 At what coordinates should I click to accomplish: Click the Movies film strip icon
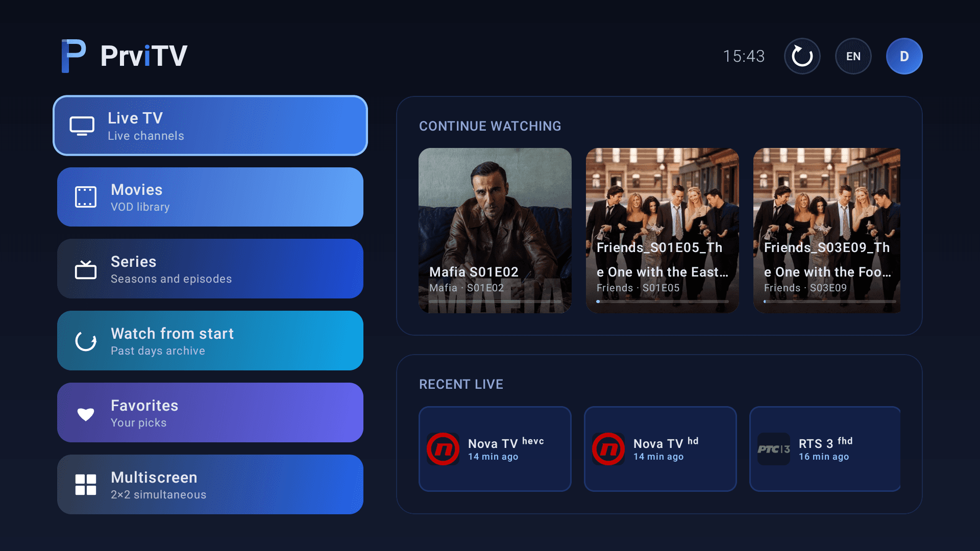86,197
